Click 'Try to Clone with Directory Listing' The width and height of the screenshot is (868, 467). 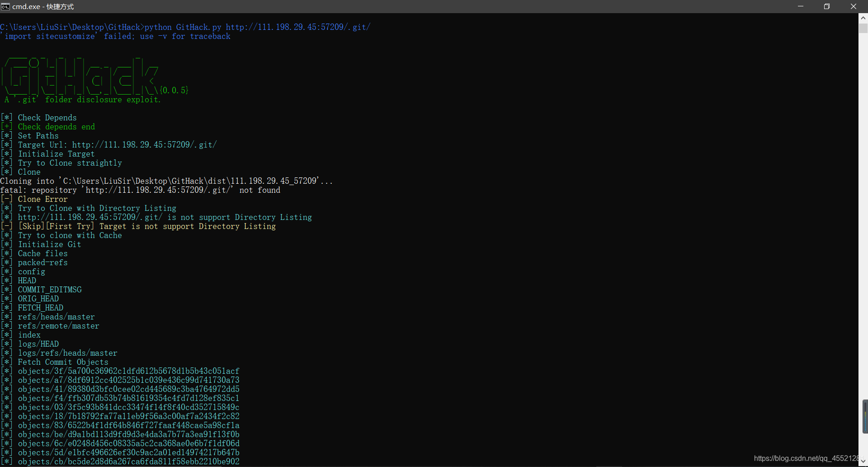[x=89, y=208]
